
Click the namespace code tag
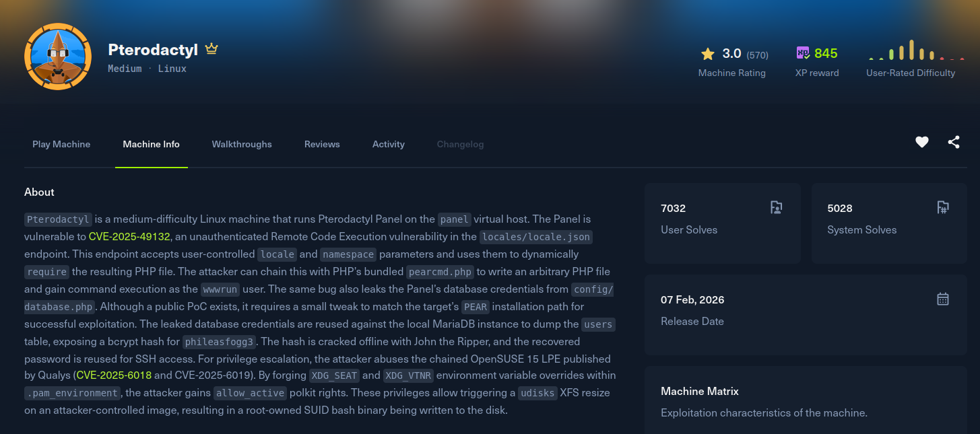[x=348, y=254]
